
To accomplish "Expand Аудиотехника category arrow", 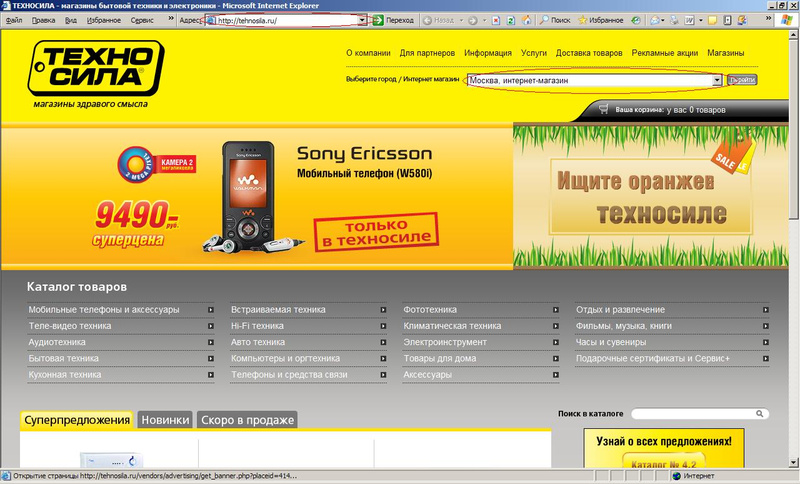I will (x=211, y=342).
